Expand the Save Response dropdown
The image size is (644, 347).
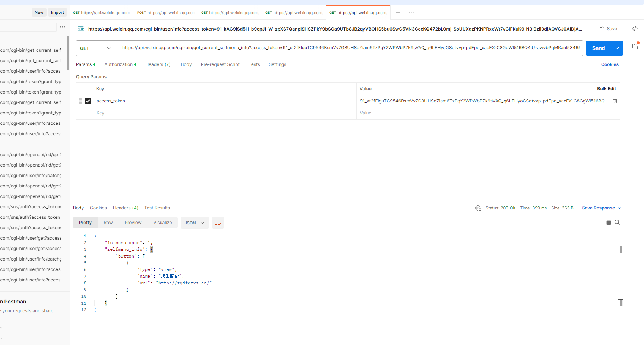pos(620,208)
